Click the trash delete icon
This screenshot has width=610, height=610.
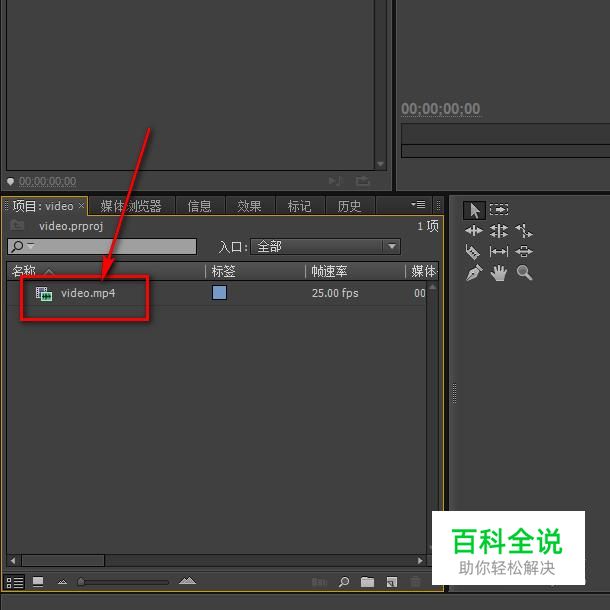[x=415, y=582]
